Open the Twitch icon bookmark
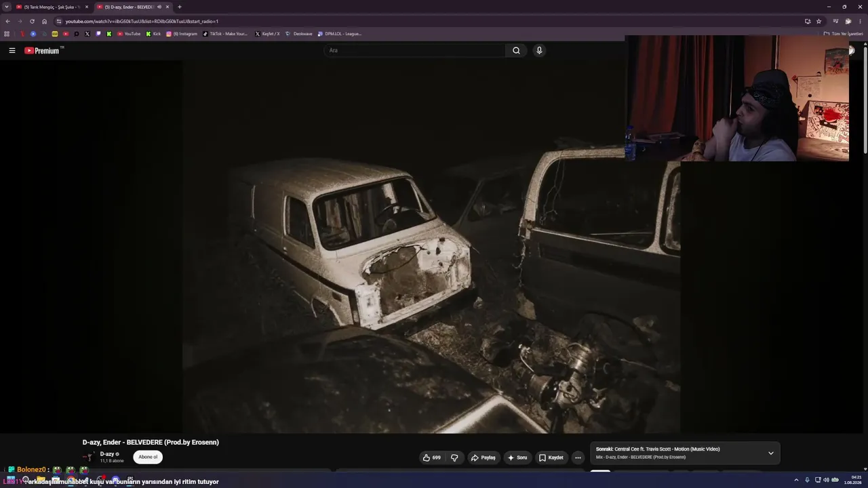 point(98,34)
